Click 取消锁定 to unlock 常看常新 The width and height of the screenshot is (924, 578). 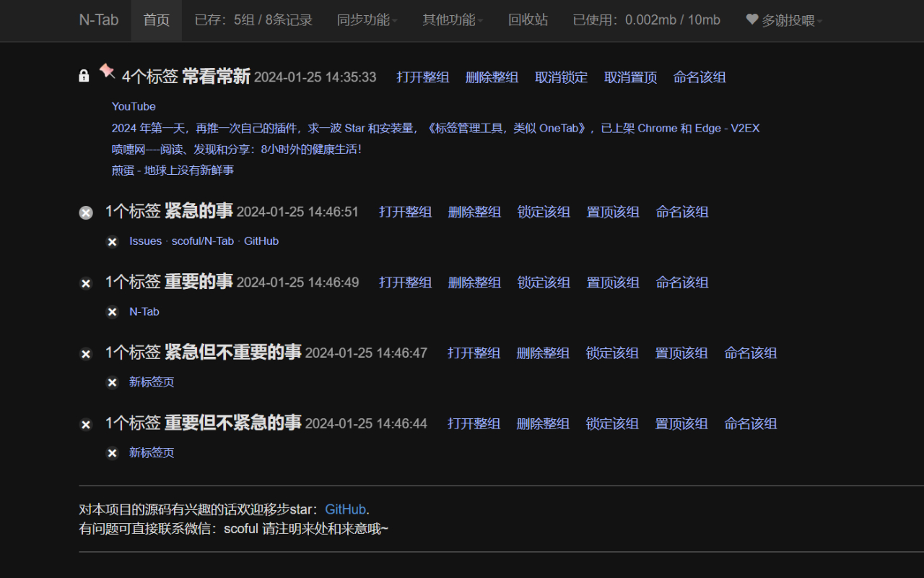tap(562, 77)
